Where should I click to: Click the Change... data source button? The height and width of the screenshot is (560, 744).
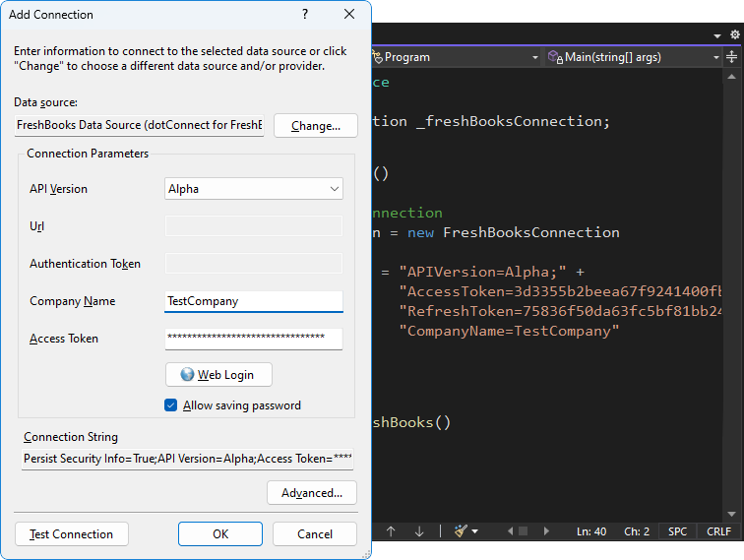point(316,126)
